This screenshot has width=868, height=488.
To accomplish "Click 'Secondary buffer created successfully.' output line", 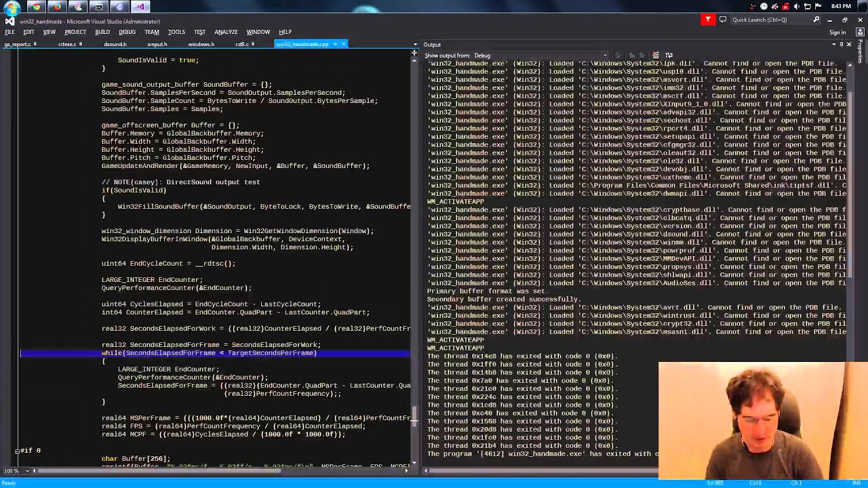I will click(503, 299).
